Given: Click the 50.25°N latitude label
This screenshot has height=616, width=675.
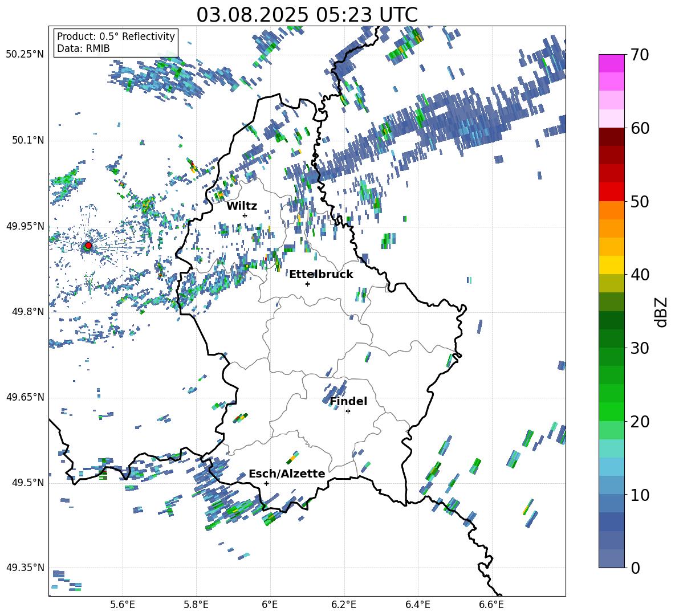Looking at the screenshot, I should point(25,55).
